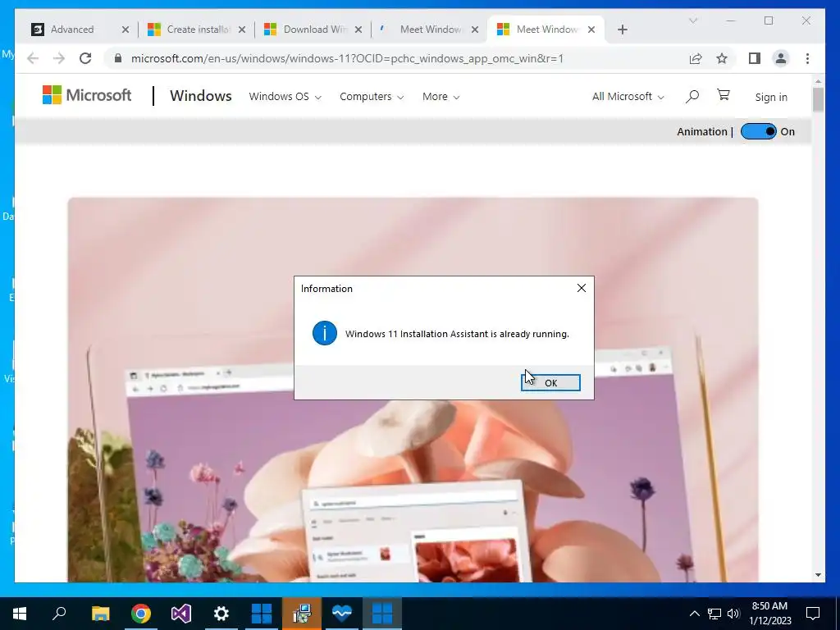Screen dimensions: 840x630
Task: Close the active Meet Windows tab
Action: click(591, 30)
